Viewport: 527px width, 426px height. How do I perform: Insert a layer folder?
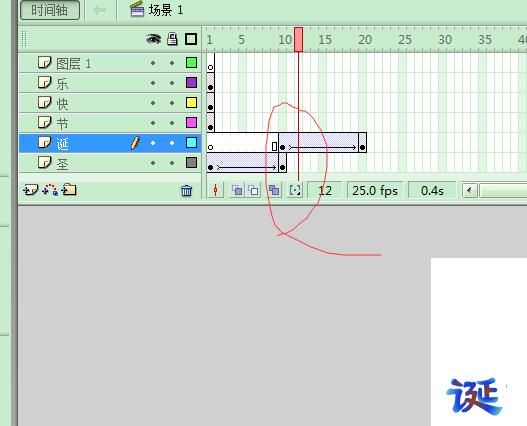69,190
